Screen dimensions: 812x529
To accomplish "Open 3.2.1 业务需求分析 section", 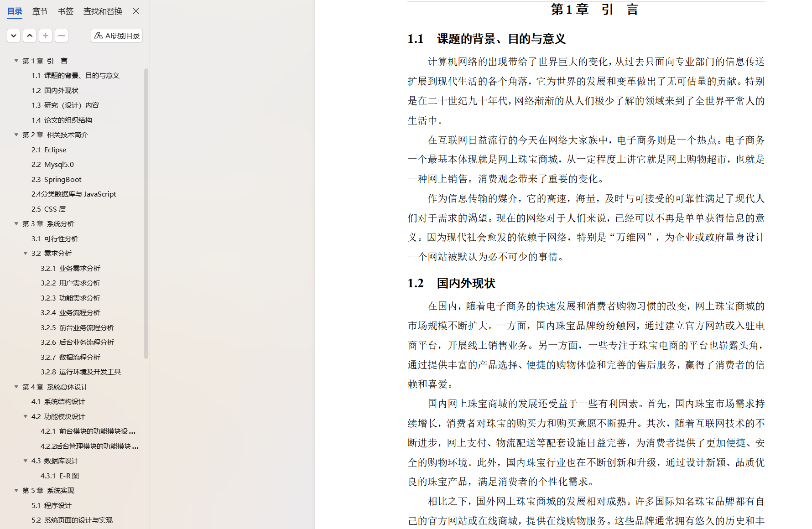I will pos(70,269).
